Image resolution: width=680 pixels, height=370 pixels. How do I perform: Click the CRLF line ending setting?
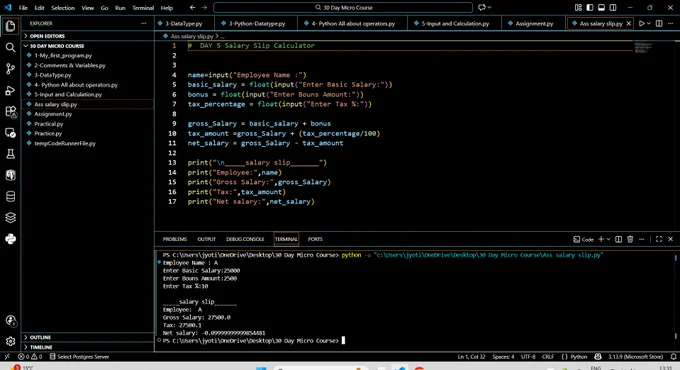(548, 357)
